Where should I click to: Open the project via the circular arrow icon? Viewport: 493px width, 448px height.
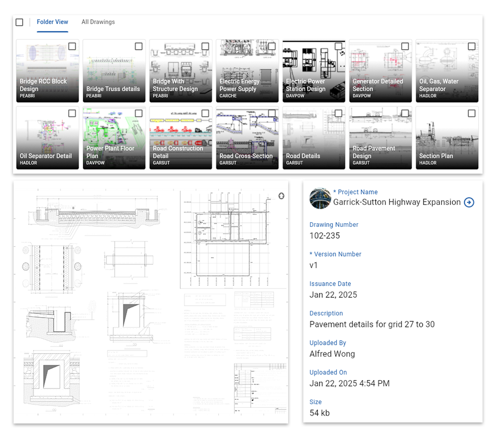click(x=468, y=202)
